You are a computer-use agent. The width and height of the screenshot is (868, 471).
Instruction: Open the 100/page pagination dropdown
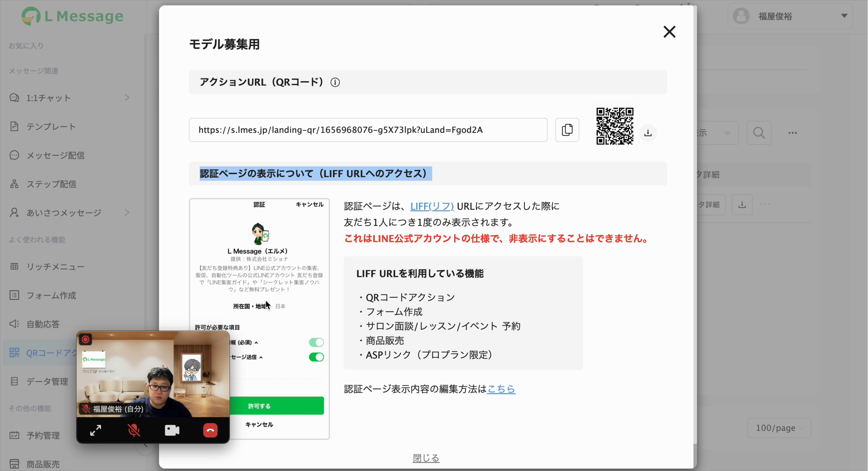point(779,428)
